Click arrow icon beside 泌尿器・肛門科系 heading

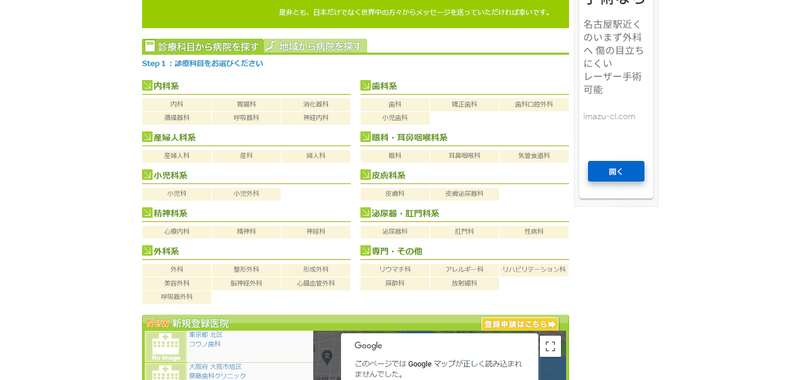(365, 213)
